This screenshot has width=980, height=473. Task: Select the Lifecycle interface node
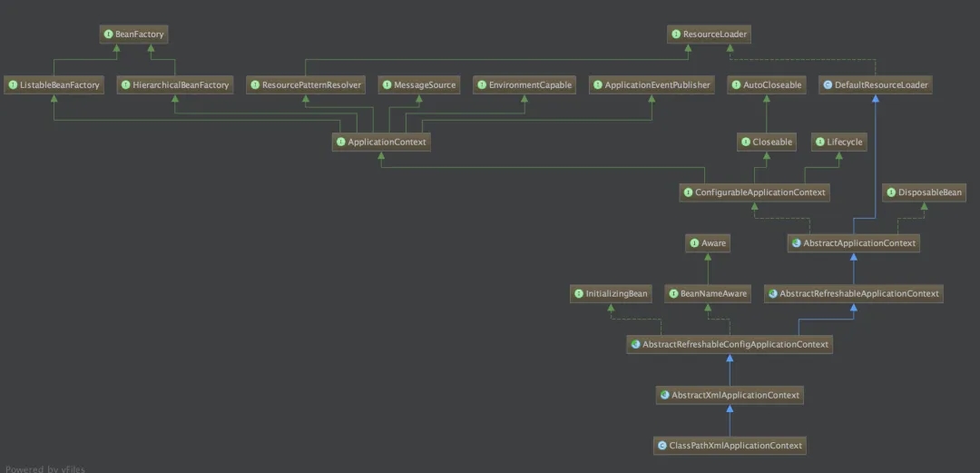[x=838, y=143]
